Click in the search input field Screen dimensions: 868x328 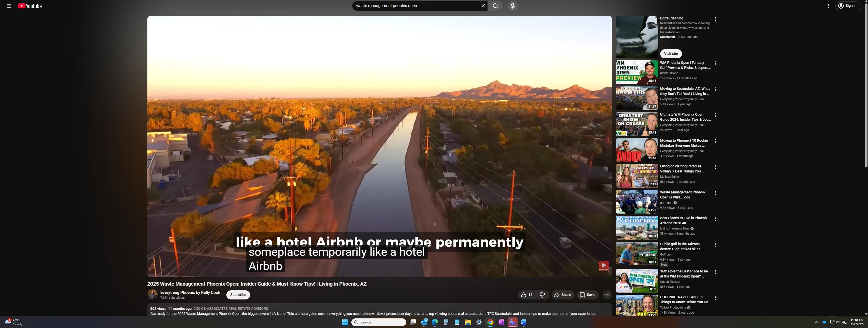pos(416,6)
